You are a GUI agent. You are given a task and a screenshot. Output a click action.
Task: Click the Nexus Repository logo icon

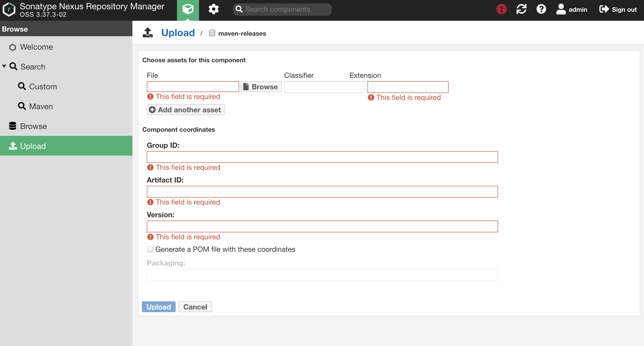click(9, 9)
